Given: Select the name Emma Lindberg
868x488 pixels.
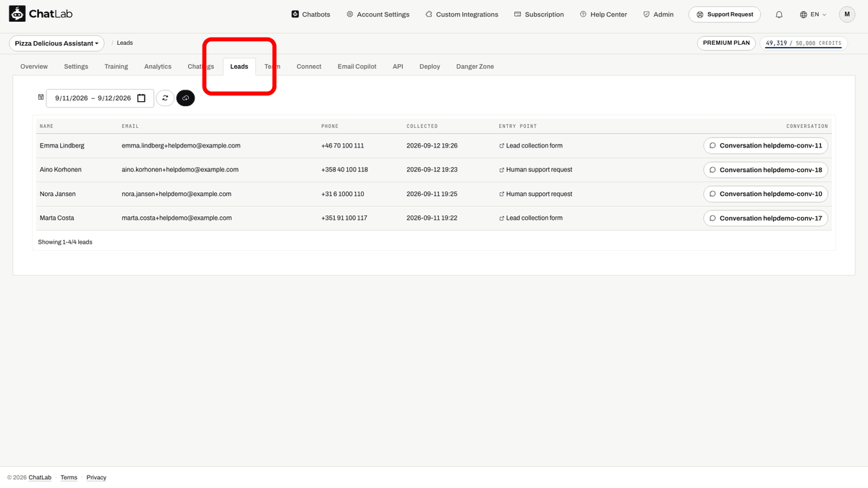Looking at the screenshot, I should [x=61, y=145].
